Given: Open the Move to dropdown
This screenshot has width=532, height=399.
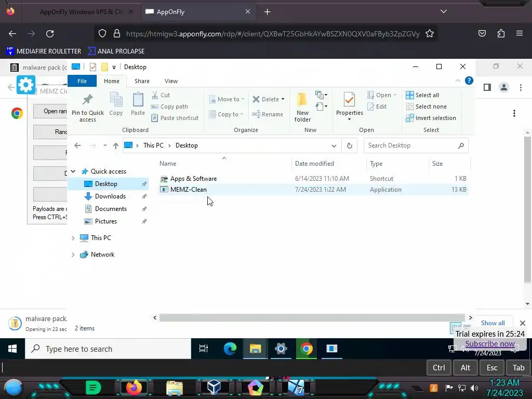Looking at the screenshot, I should click(227, 99).
